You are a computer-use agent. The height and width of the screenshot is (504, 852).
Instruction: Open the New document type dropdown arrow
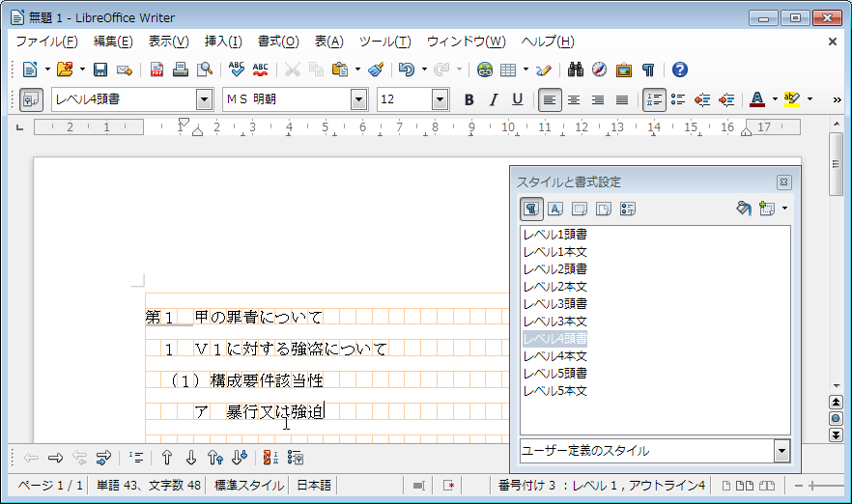pos(47,70)
